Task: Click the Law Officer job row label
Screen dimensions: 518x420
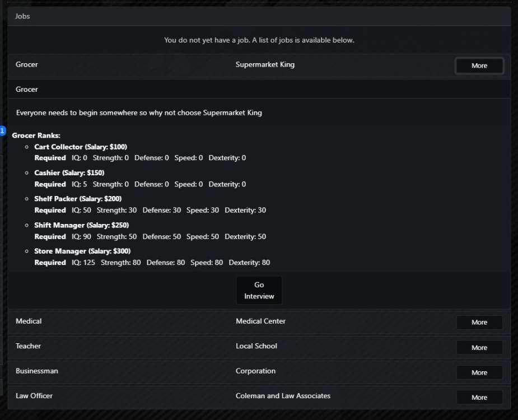Action: click(x=34, y=396)
